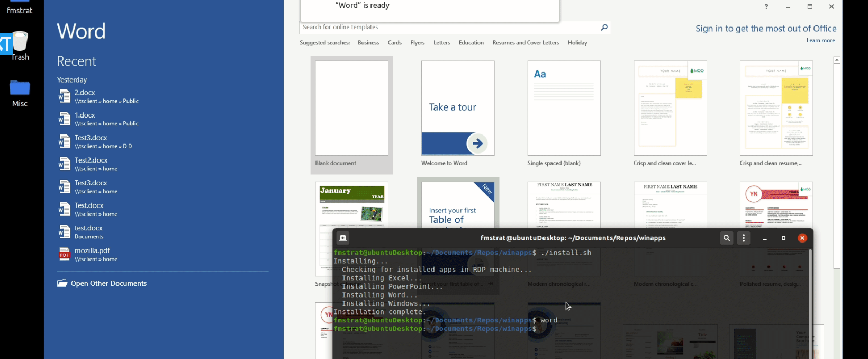The image size is (868, 359).
Task: Click the fmstrat desktop item label
Action: (x=20, y=10)
